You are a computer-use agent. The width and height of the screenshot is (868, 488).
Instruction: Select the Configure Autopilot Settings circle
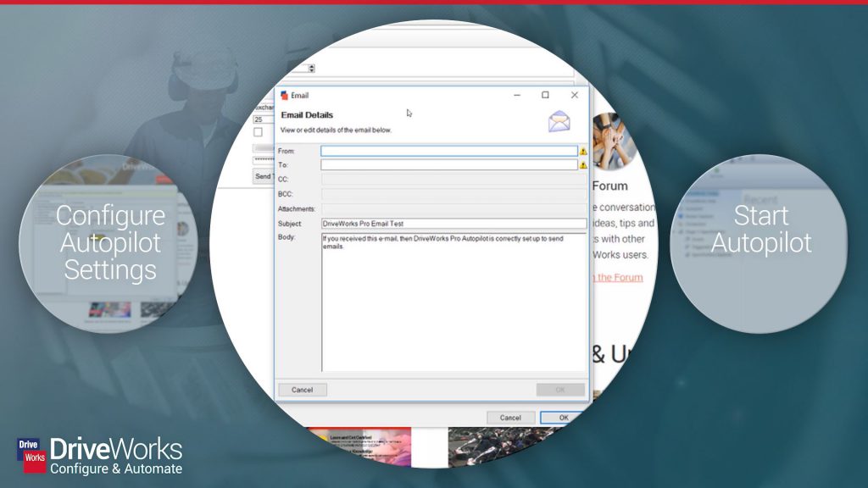[x=108, y=243]
